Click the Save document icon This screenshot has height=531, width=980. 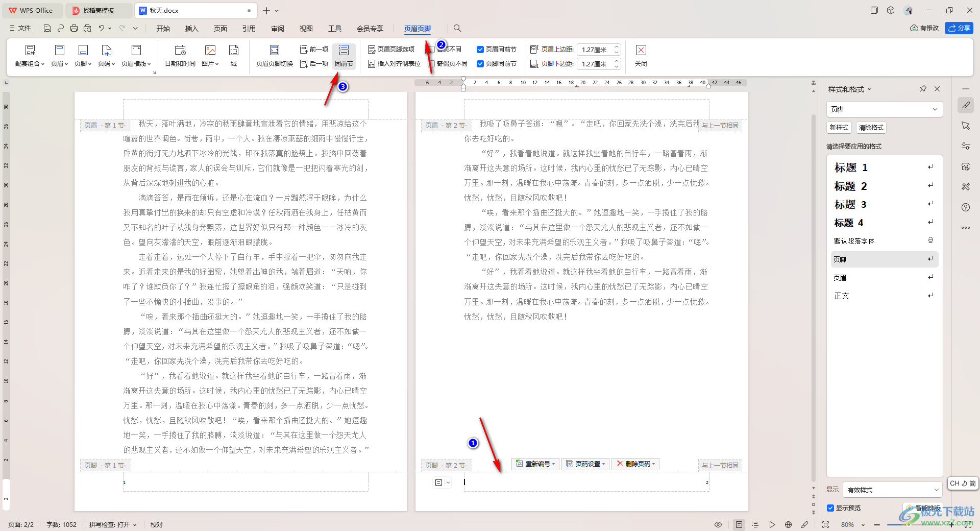point(47,28)
